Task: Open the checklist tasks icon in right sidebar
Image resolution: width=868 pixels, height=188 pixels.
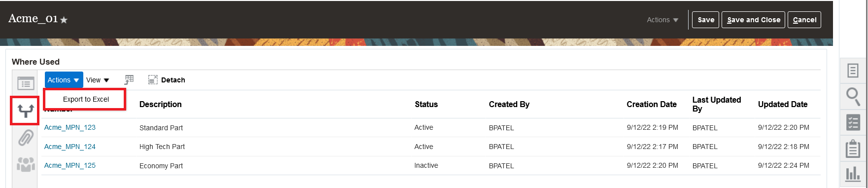Action: (853, 122)
